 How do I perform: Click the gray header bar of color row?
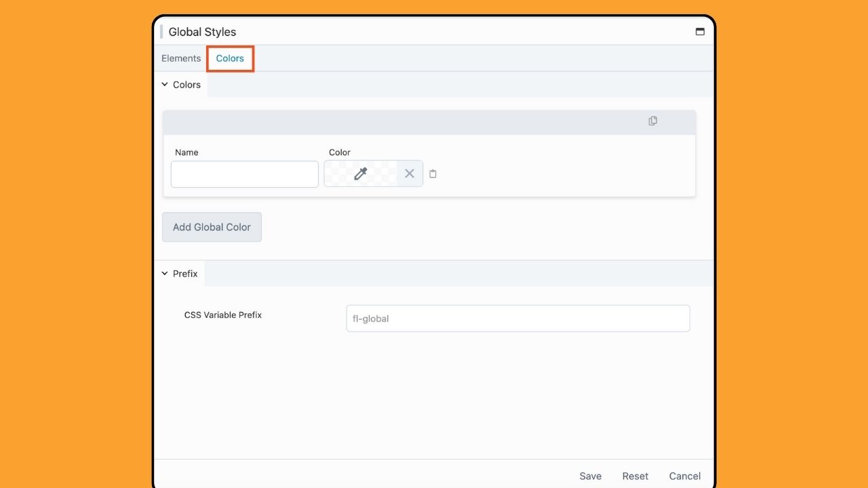407,122
